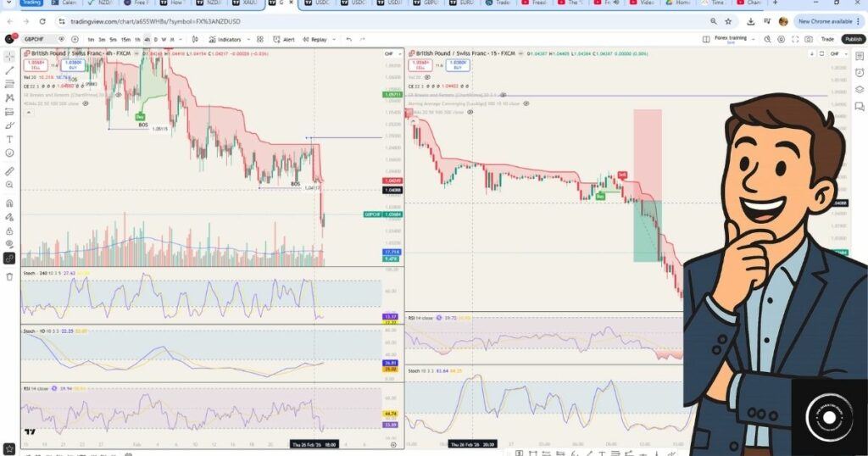Take a chart snapshot with camera icon
The image size is (868, 456).
click(x=809, y=39)
